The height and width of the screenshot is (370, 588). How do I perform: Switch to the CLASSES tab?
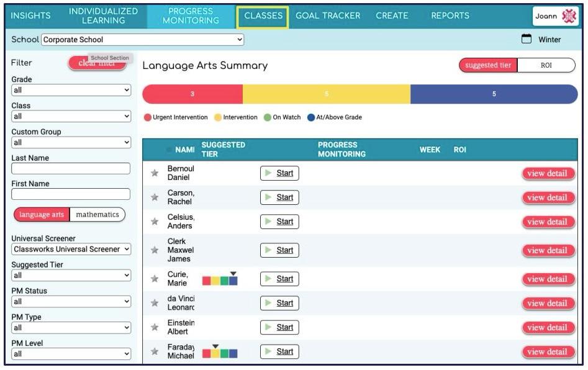point(263,15)
